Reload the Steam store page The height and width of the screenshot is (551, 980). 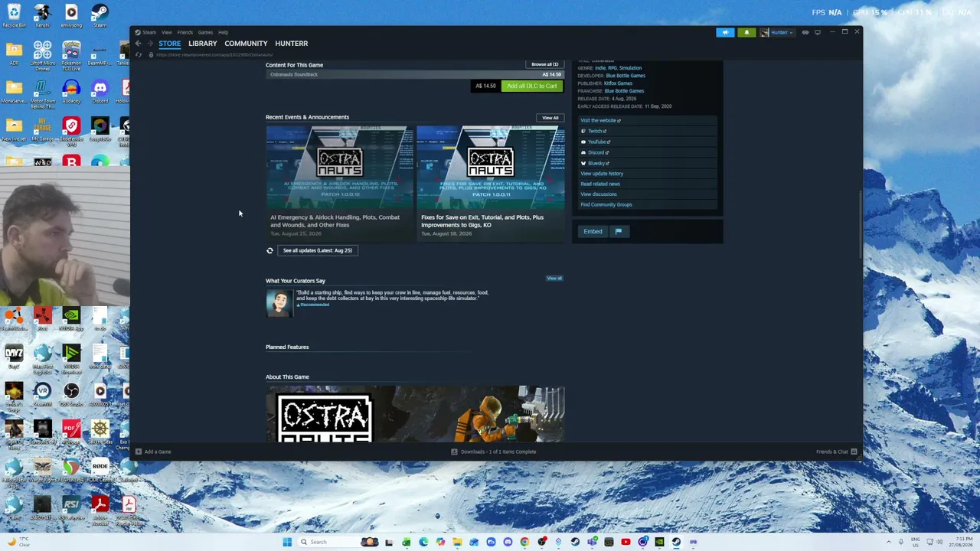point(139,55)
